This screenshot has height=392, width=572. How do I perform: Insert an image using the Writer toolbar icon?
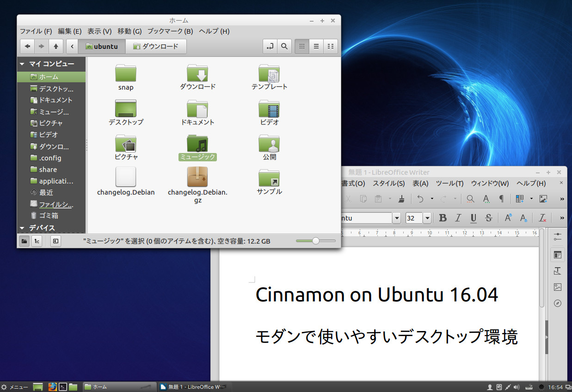coord(544,199)
